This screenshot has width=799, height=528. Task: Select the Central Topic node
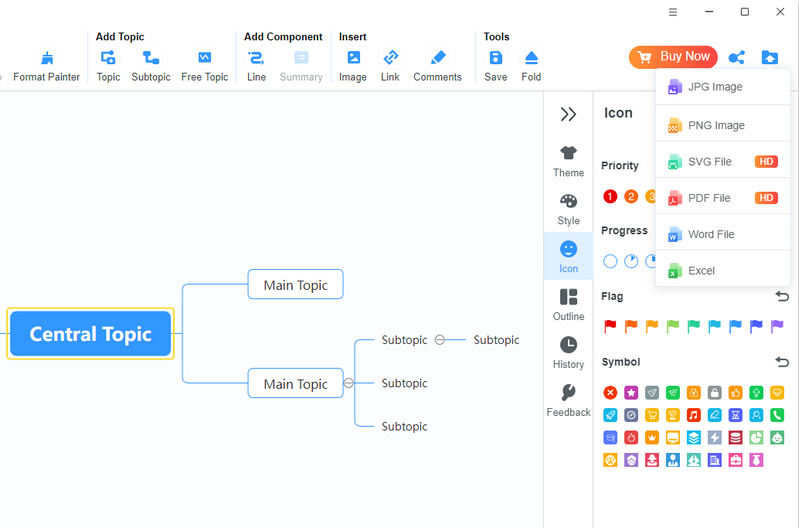(90, 334)
